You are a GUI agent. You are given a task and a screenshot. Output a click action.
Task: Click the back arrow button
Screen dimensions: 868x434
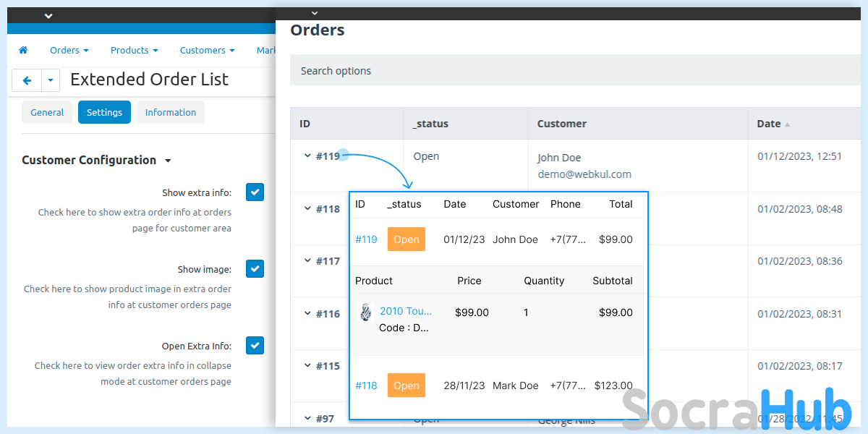pos(27,80)
